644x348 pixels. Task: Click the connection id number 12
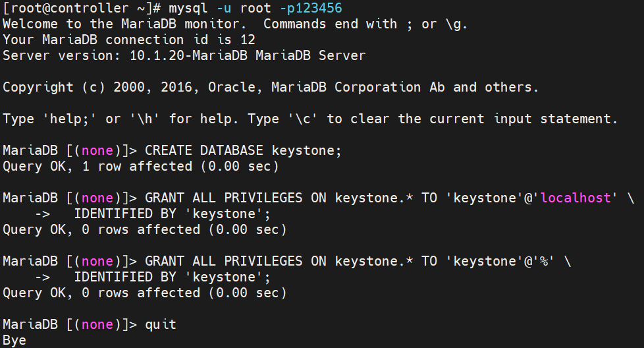(x=248, y=40)
